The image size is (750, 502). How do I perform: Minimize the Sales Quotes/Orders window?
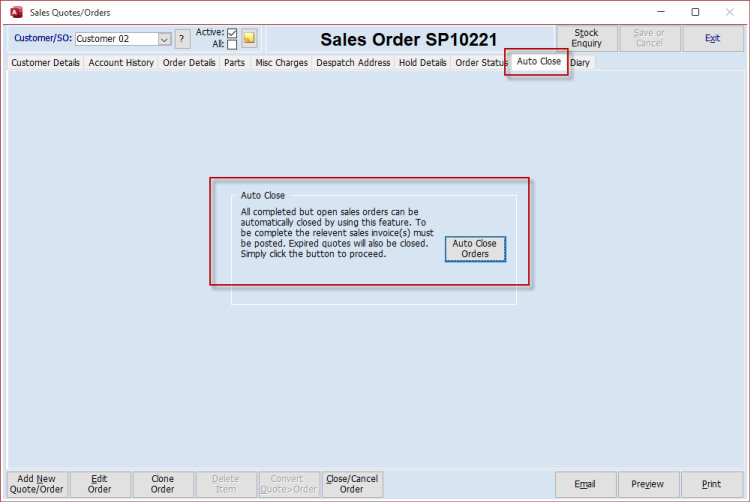(661, 12)
